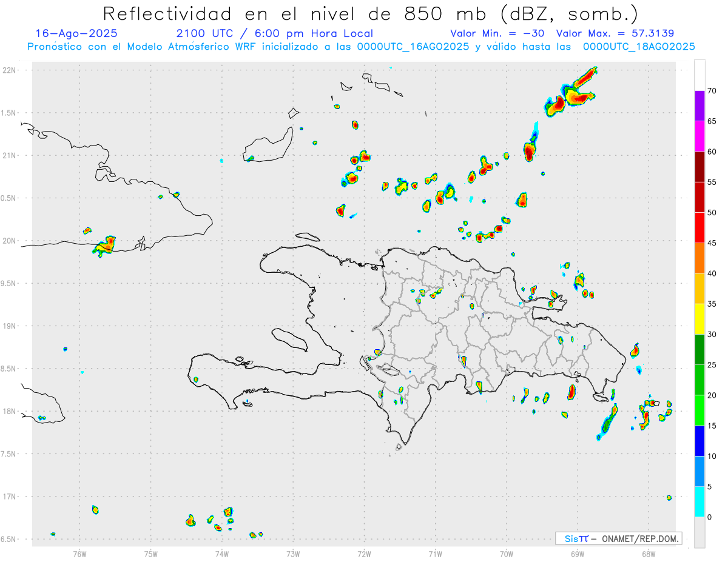Click the "75W" longitude label

point(151,554)
